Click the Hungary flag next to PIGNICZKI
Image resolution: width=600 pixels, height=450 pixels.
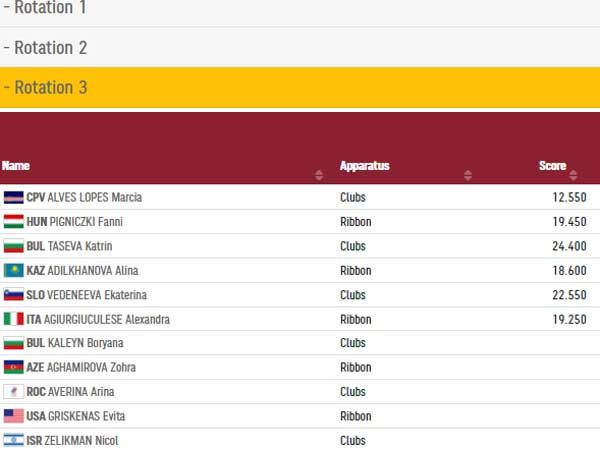(x=13, y=222)
